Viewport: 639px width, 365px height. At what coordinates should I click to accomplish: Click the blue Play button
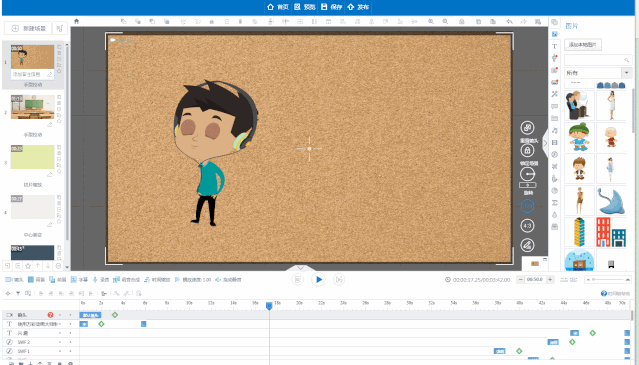point(318,279)
